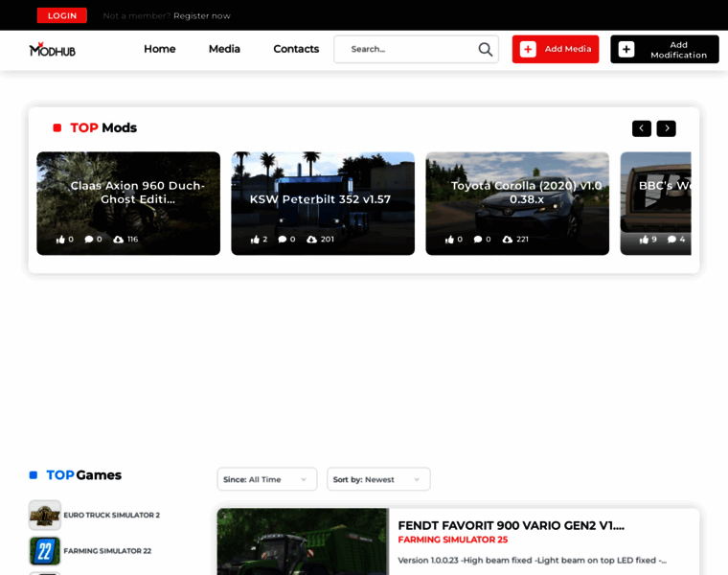Click the ModHub logo
The width and height of the screenshot is (728, 575).
pyautogui.click(x=53, y=49)
